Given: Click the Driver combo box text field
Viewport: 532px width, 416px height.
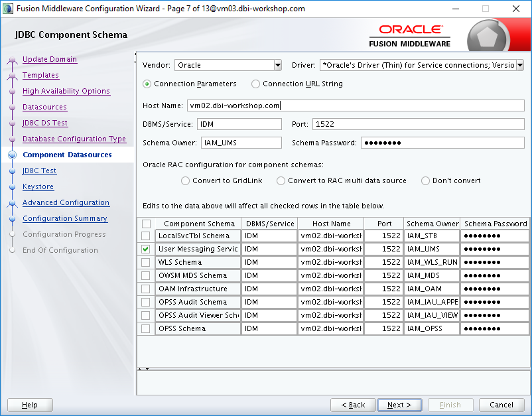Looking at the screenshot, I should point(418,65).
